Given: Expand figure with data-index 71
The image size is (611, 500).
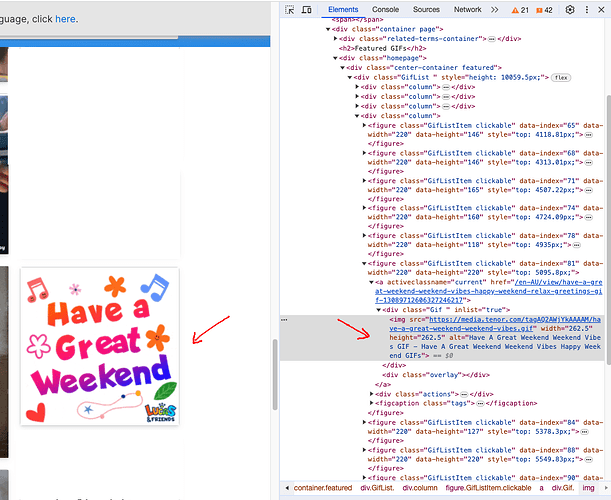Looking at the screenshot, I should tap(364, 181).
